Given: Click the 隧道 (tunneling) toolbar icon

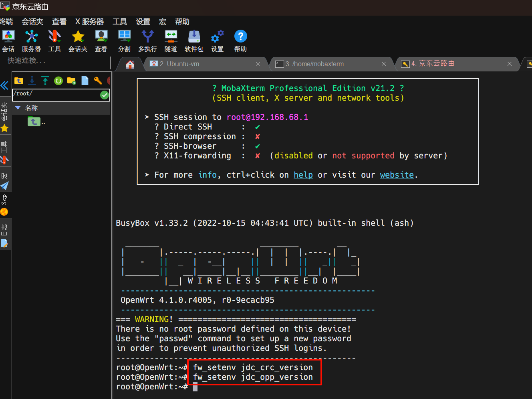Looking at the screenshot, I should (171, 41).
